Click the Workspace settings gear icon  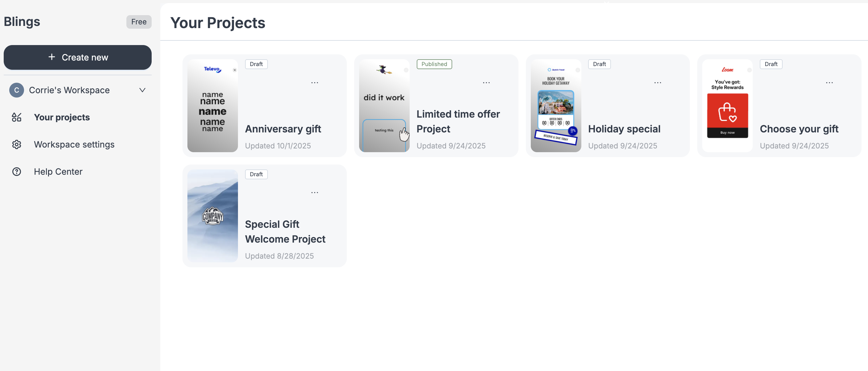pos(17,144)
